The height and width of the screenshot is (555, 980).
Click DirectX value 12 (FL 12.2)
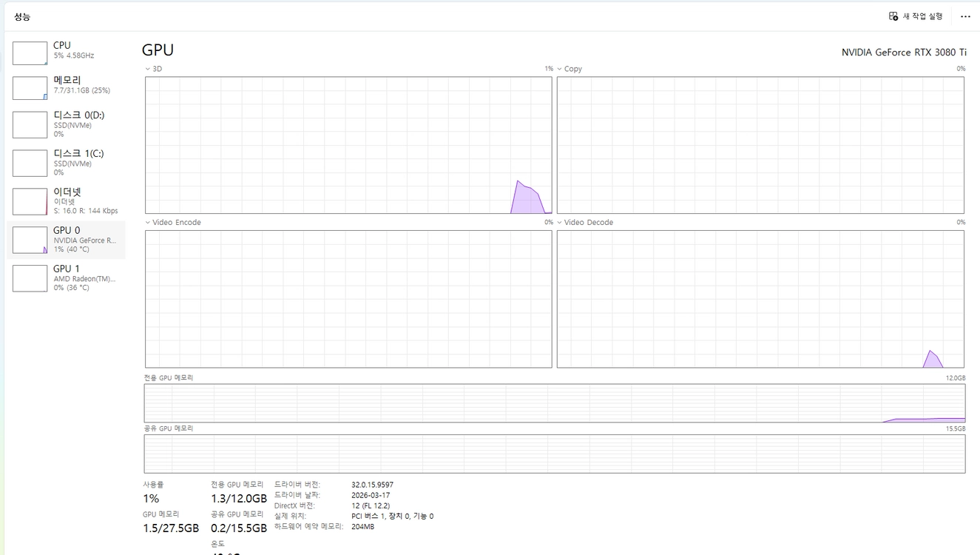tap(371, 505)
